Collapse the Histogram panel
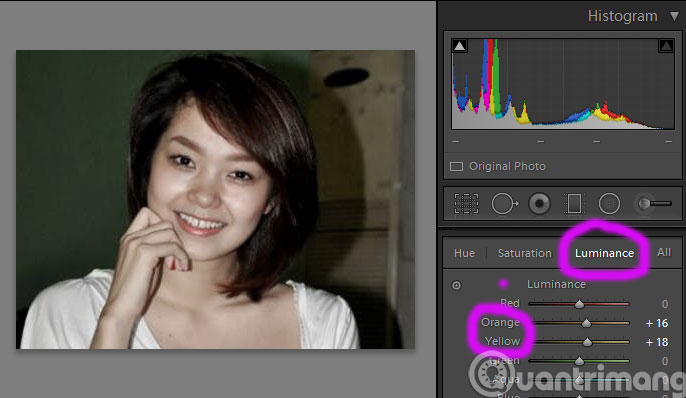 [674, 16]
